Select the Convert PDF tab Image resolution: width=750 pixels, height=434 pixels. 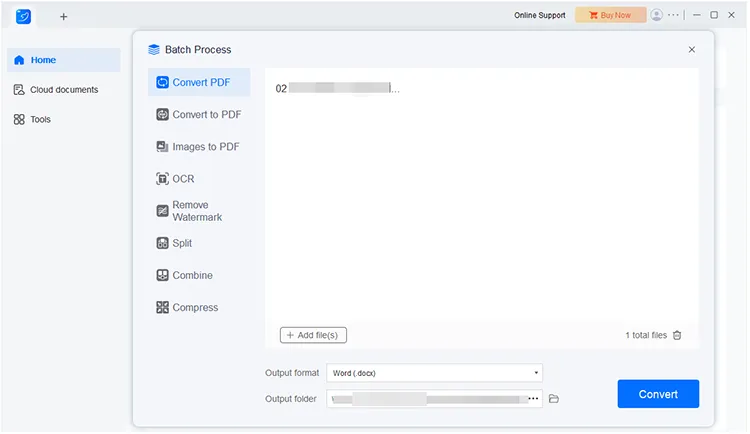pos(199,82)
